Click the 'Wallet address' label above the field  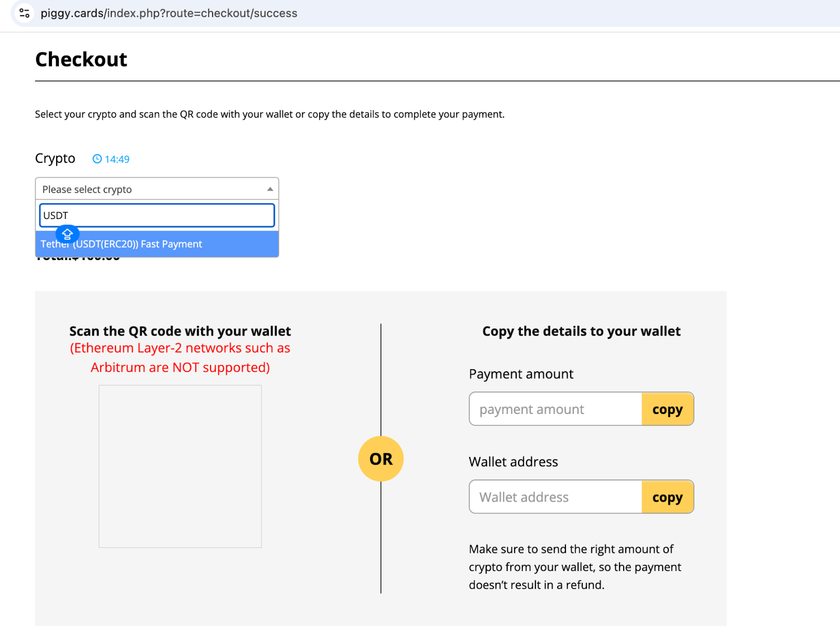513,462
